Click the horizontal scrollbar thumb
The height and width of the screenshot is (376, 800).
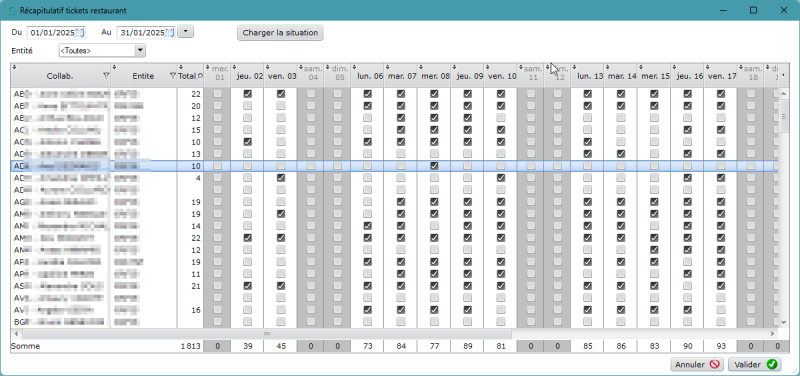tap(266, 334)
